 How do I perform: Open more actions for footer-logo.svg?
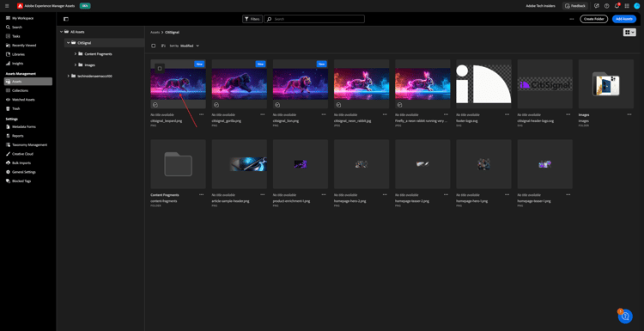pyautogui.click(x=507, y=114)
